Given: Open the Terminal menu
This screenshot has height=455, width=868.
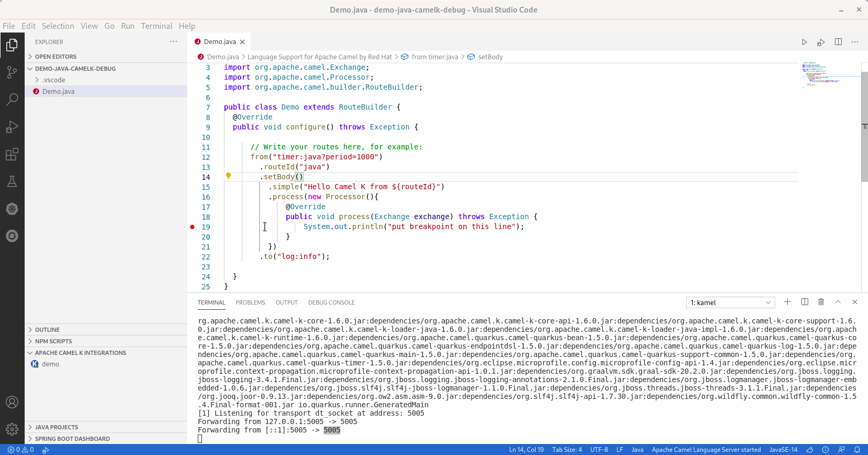Looking at the screenshot, I should click(x=156, y=26).
